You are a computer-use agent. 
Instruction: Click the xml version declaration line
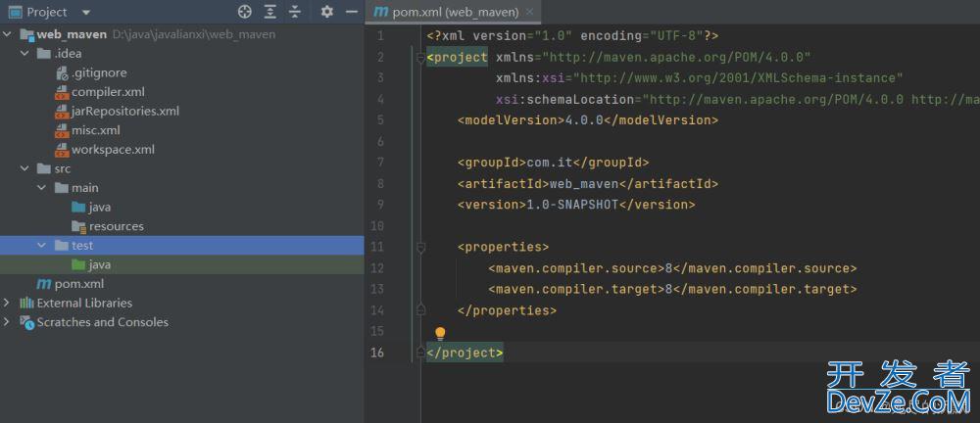pos(572,36)
